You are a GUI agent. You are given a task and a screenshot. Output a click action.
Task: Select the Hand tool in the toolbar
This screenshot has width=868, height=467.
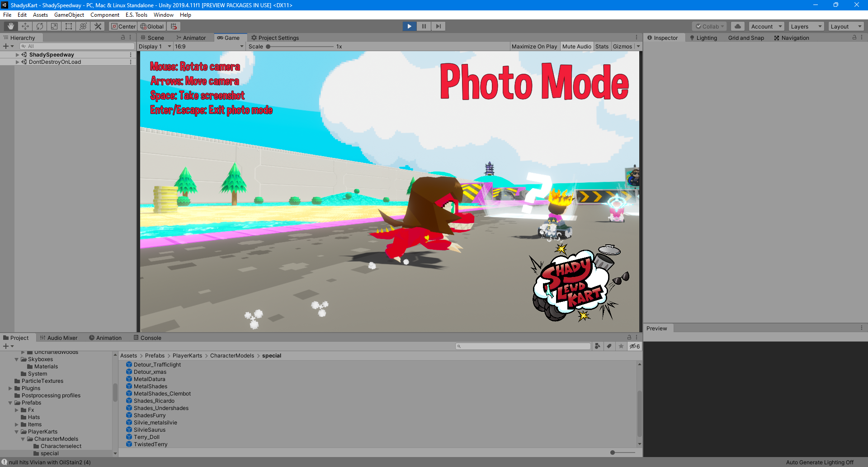(11, 26)
